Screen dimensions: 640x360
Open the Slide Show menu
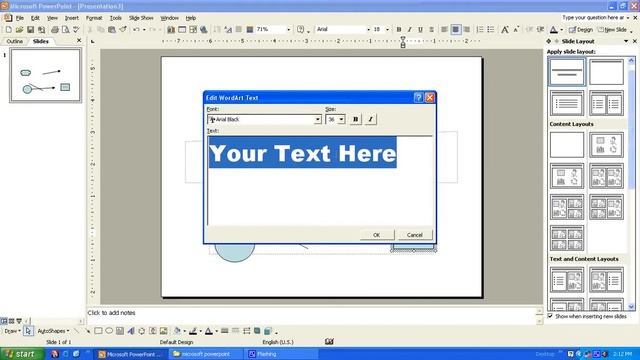[141, 18]
